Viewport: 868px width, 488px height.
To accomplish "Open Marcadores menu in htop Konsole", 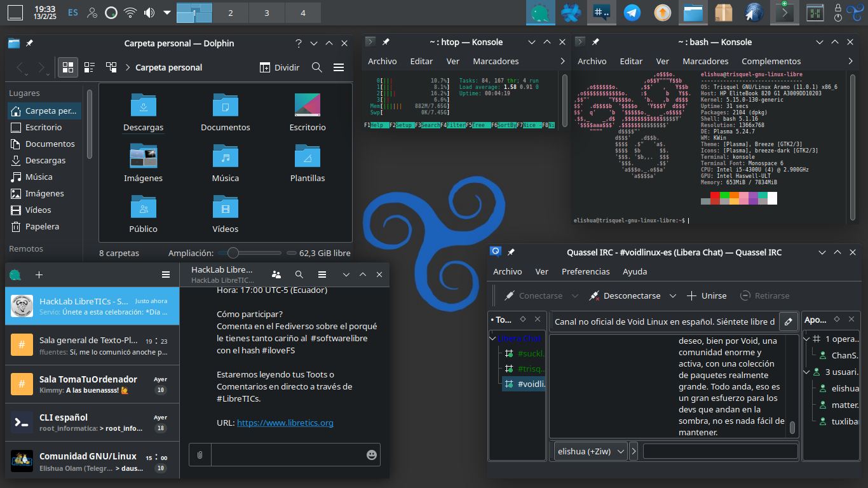I will point(496,61).
